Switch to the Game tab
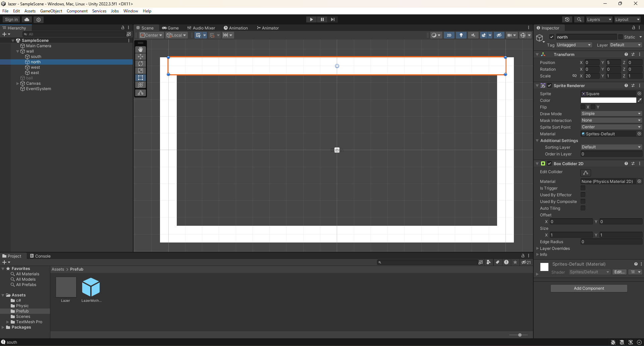This screenshot has height=346, width=644. [x=171, y=28]
